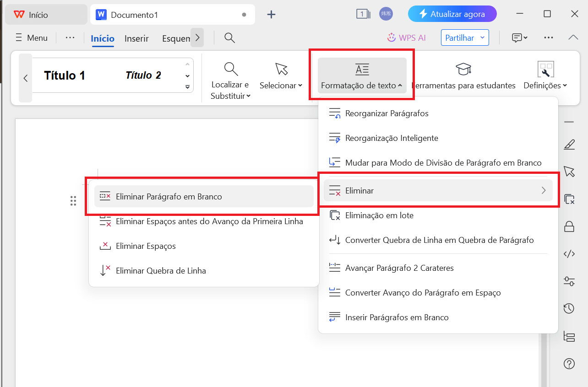
Task: Click the help question mark icon
Action: (x=569, y=363)
